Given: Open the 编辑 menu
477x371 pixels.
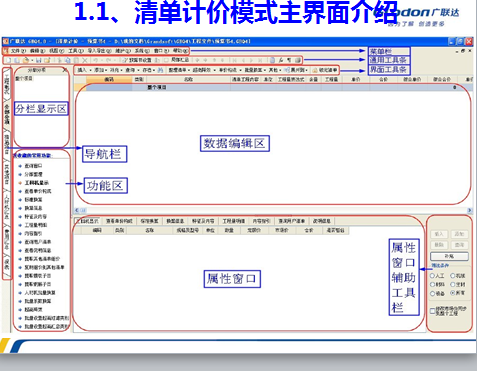Looking at the screenshot, I should [x=37, y=51].
